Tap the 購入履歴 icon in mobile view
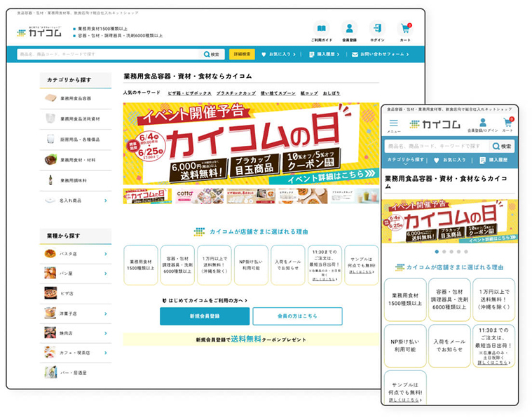Screen dimensions: 532x418 pos(482,160)
